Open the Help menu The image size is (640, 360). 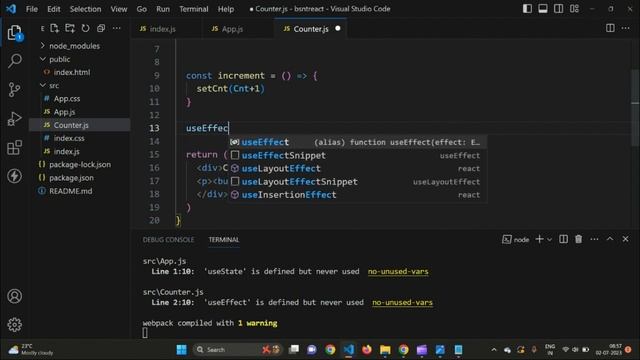pyautogui.click(x=226, y=9)
